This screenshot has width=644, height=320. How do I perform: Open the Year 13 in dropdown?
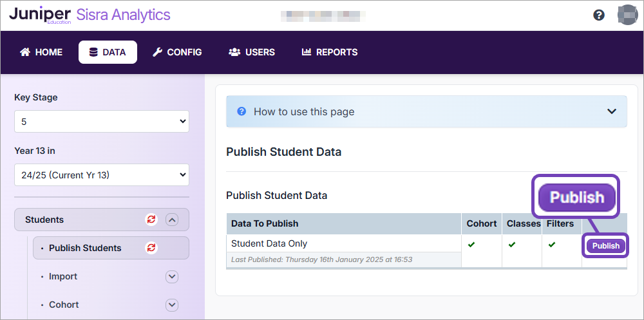click(102, 174)
